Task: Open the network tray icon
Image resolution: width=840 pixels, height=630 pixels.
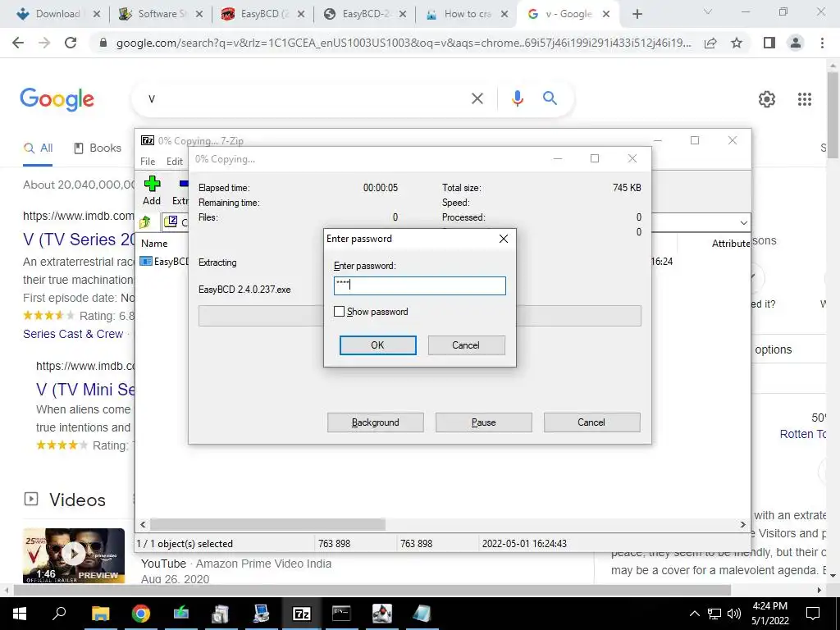Action: pos(714,614)
